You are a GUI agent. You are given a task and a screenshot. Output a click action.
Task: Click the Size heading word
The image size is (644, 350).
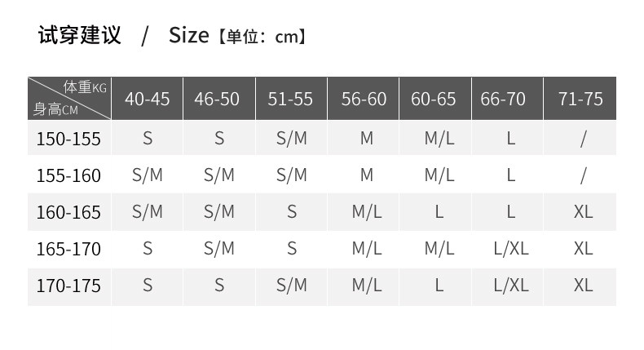188,36
